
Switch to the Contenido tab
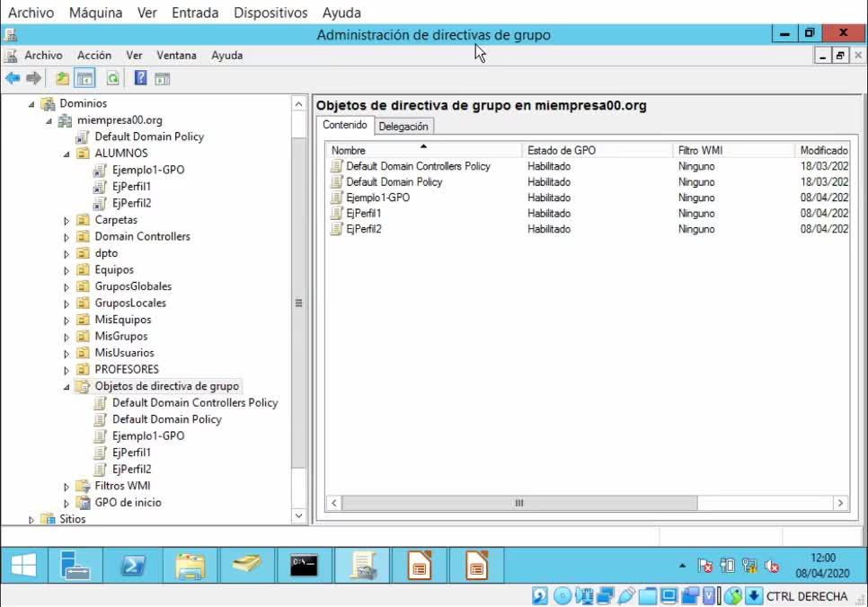(x=345, y=125)
